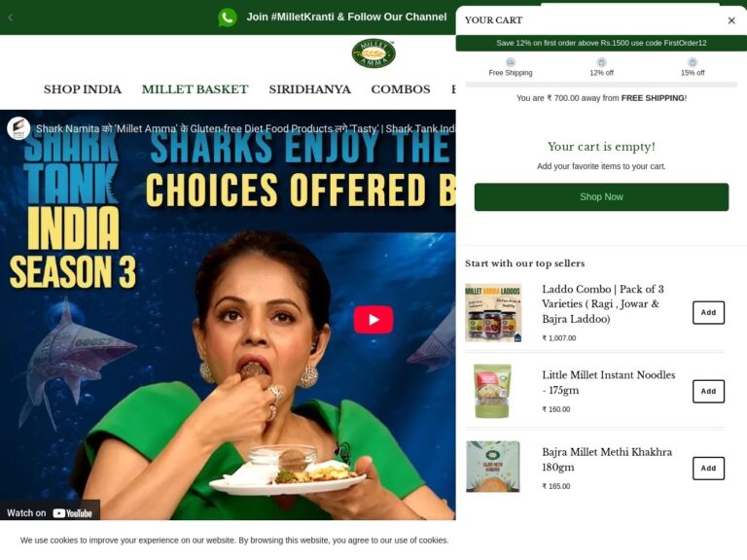Add Little Millet Instant Noodles to cart
This screenshot has width=747, height=560.
pos(708,392)
